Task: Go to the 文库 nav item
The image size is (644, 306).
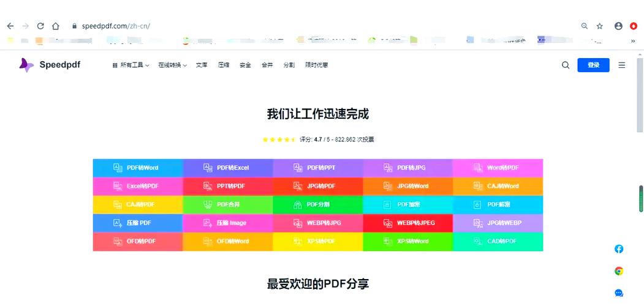Action: click(202, 65)
